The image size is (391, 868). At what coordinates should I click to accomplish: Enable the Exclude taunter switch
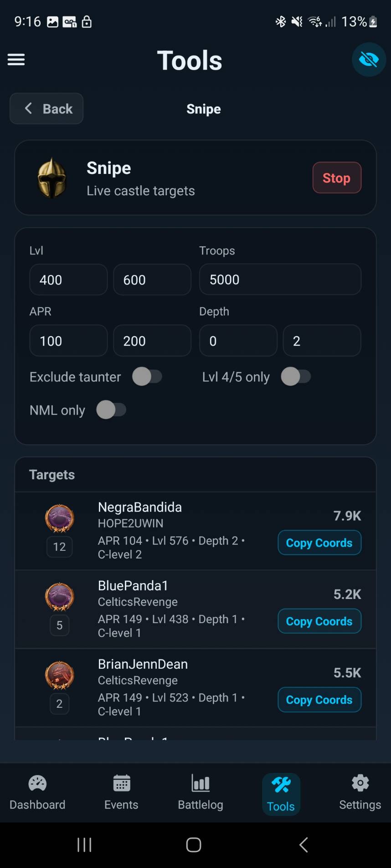click(x=147, y=377)
